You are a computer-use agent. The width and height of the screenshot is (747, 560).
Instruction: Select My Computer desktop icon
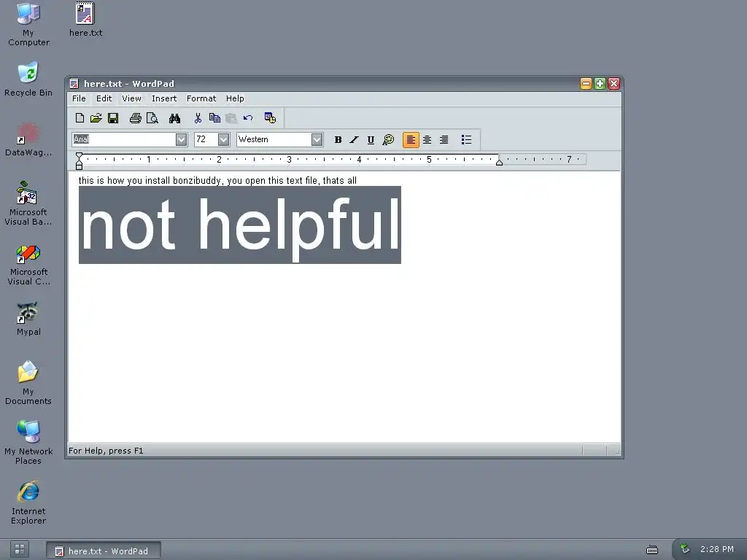click(x=28, y=24)
